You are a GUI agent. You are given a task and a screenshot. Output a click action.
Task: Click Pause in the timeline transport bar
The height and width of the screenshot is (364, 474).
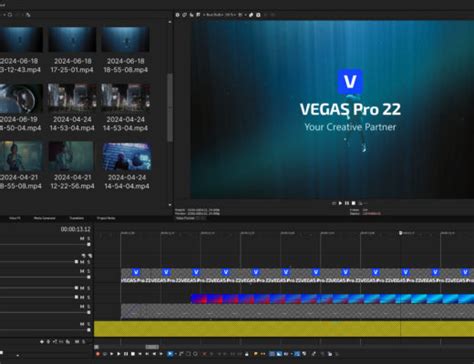[x=126, y=354]
